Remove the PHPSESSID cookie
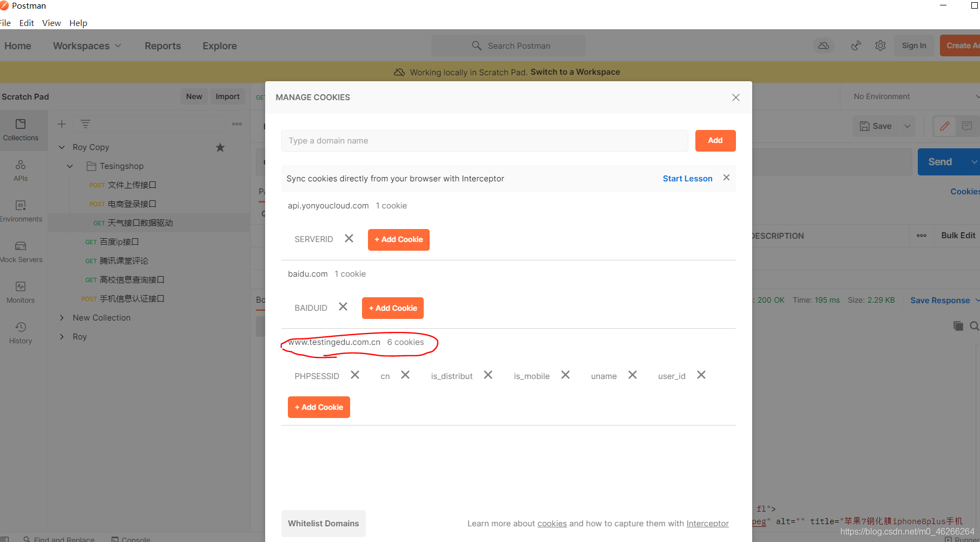 click(355, 375)
